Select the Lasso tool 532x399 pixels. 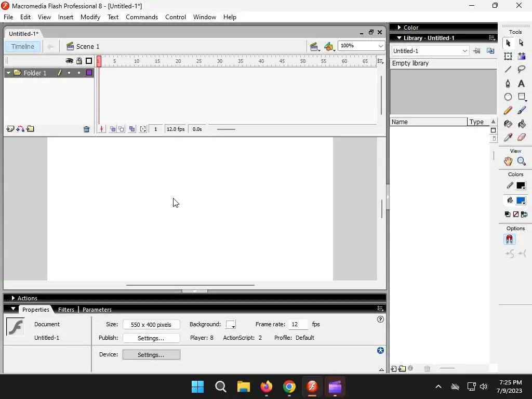click(522, 70)
